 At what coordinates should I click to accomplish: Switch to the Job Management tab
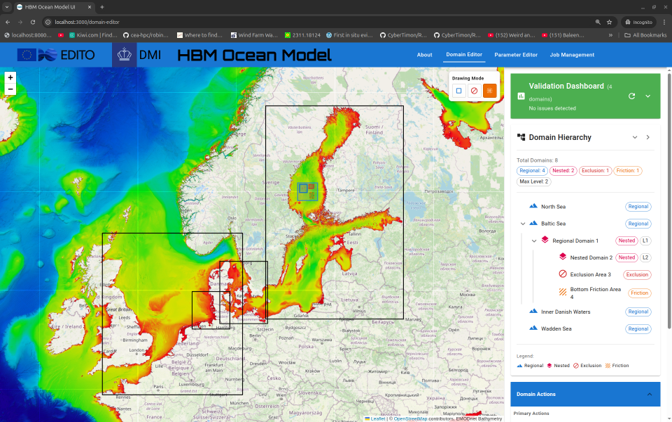571,55
